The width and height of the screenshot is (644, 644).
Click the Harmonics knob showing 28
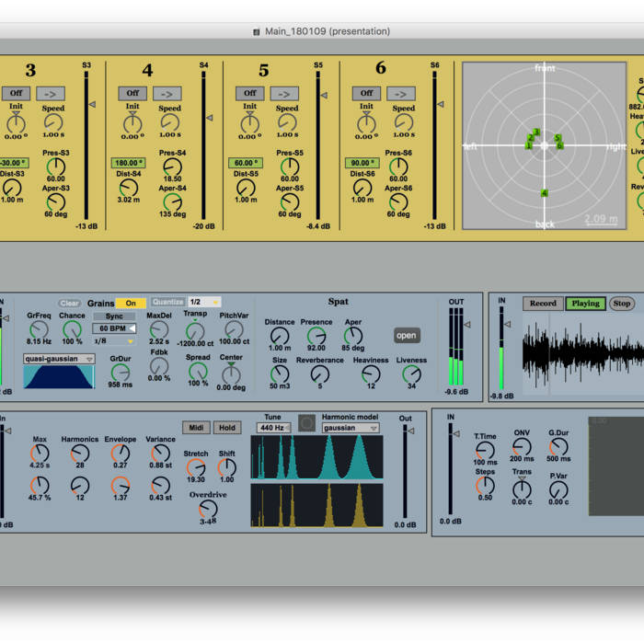click(80, 453)
